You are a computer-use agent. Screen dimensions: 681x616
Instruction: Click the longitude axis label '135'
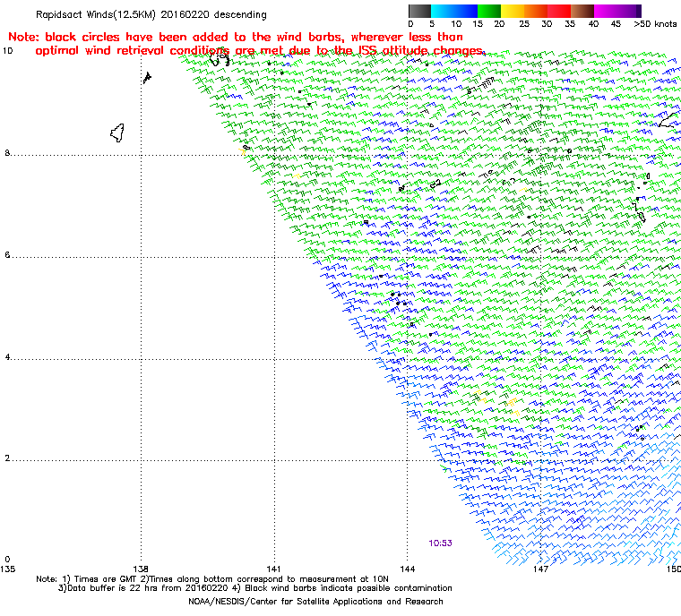pos(8,569)
